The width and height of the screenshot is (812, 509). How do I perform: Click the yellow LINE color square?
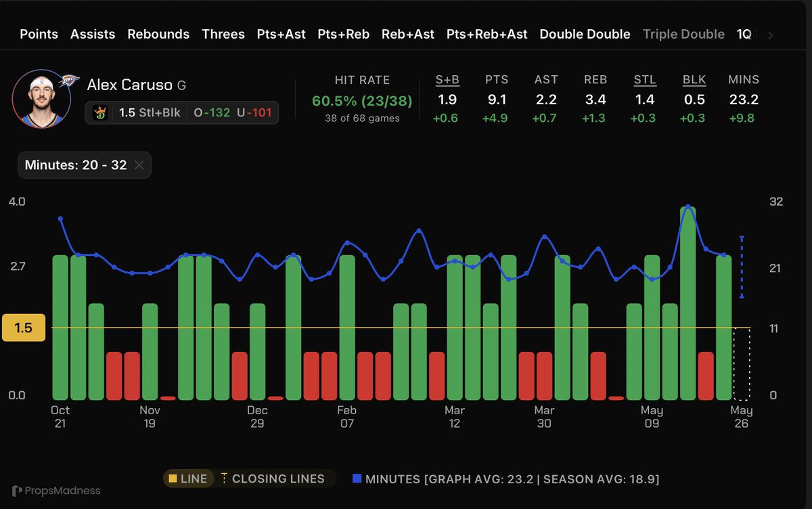tap(173, 479)
